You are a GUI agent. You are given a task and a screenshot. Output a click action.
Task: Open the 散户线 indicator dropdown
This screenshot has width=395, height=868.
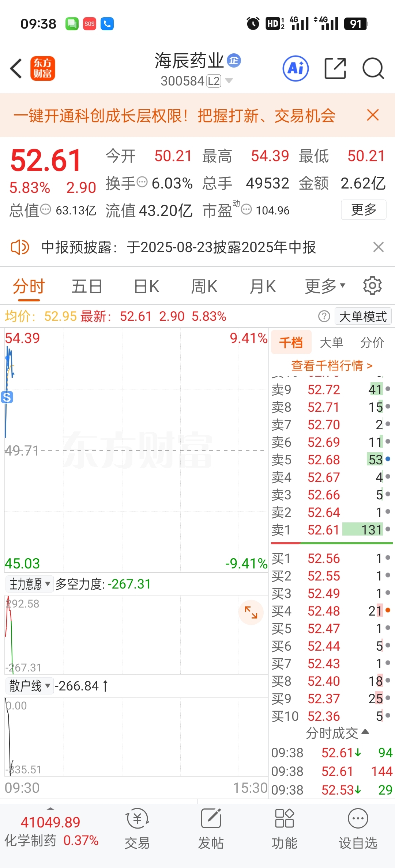(30, 686)
